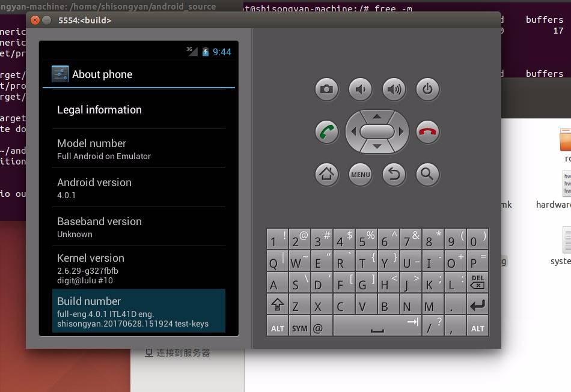Click the P key on keyboard
Screen dimensions: 571x392
tap(477, 261)
